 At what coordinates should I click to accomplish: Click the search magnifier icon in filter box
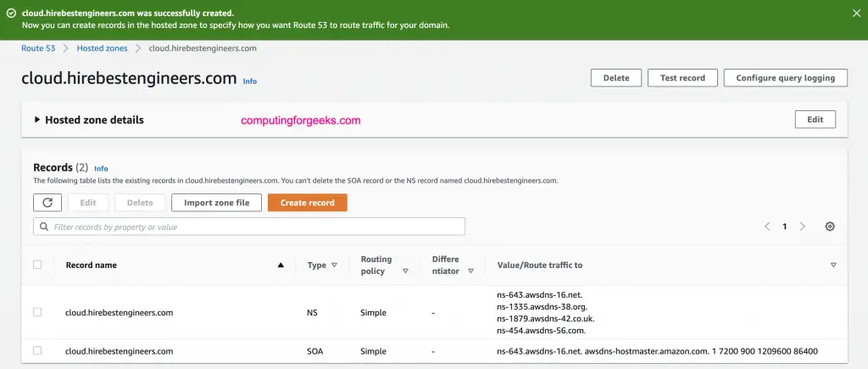point(44,226)
